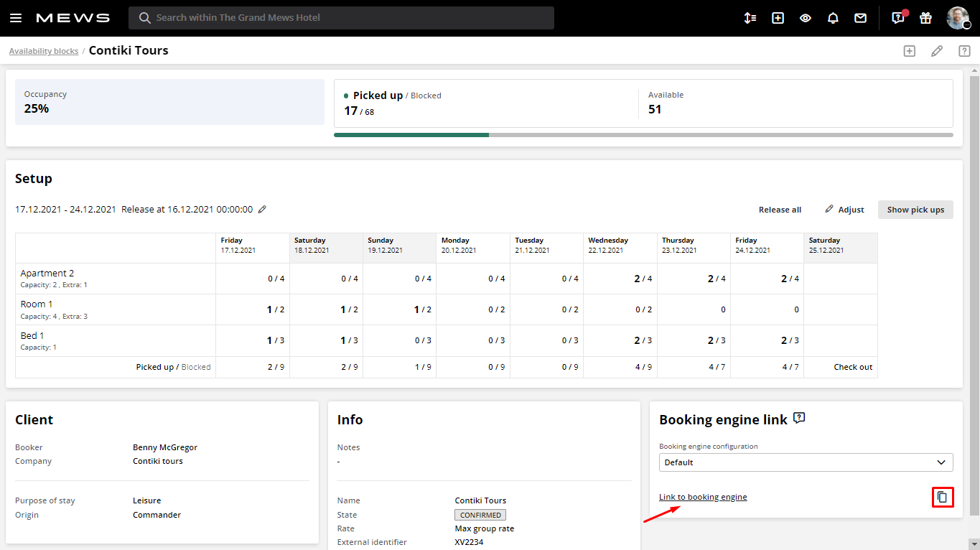Click the notifications bell icon
This screenshot has width=980, height=550.
pos(833,18)
